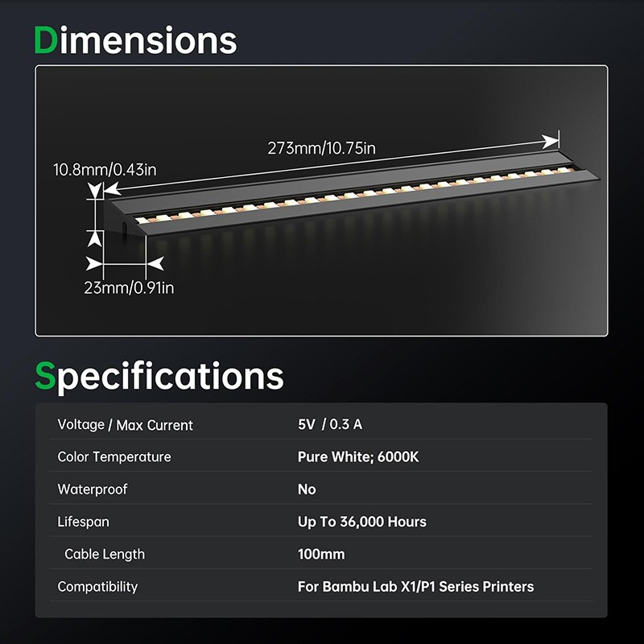
Task: Select the Voltage / Max Current label
Action: click(x=126, y=425)
